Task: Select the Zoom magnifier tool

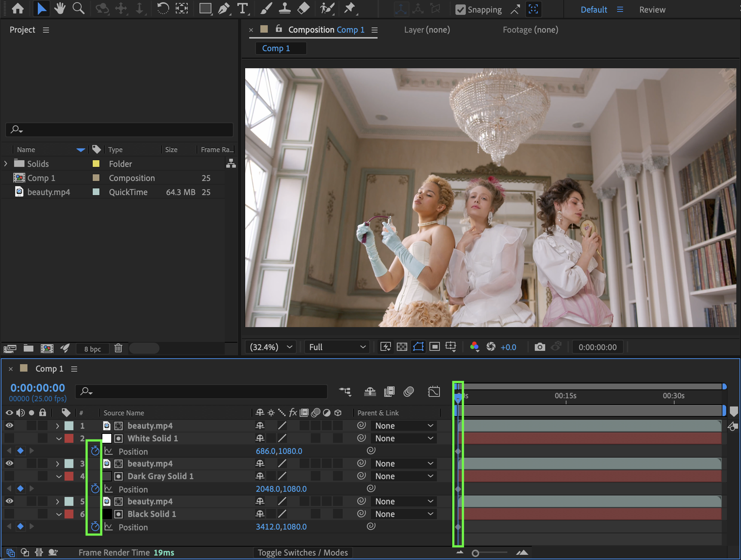Action: 78,9
